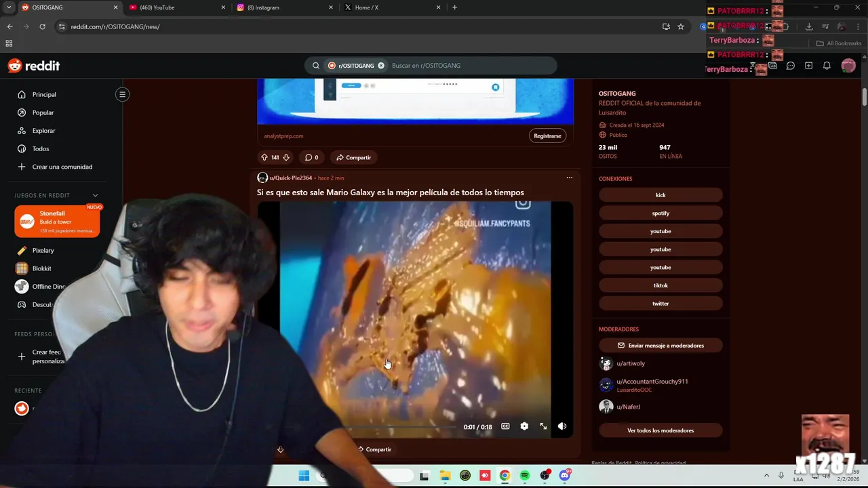Reload the current page
868x488 pixels.
(42, 26)
